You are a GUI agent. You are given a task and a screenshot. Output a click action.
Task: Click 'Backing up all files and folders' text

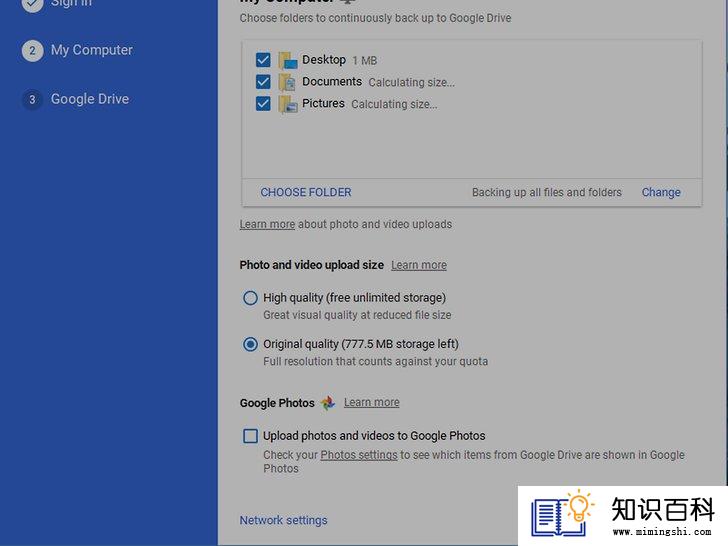coord(546,192)
